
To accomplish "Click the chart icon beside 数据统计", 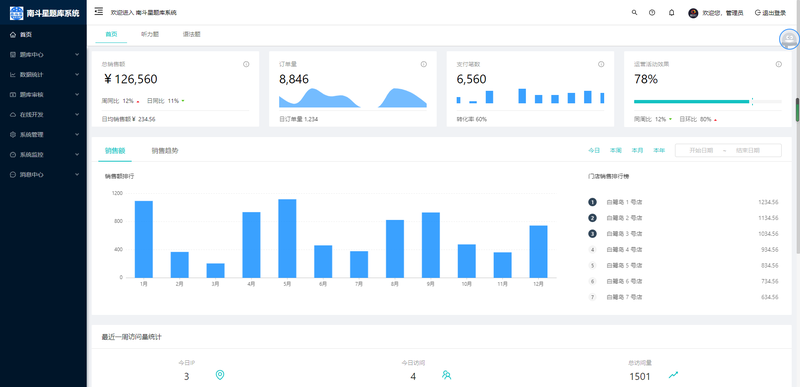I will click(13, 74).
